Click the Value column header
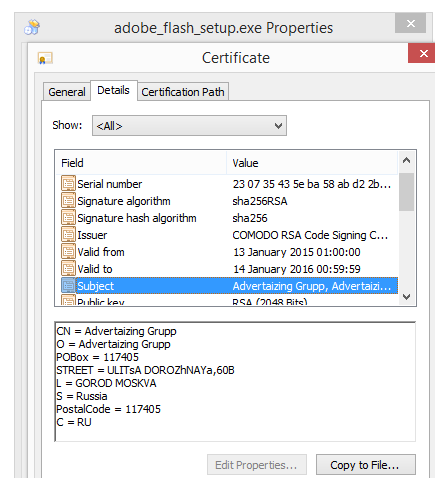Image resolution: width=435 pixels, height=478 pixels. tap(312, 163)
